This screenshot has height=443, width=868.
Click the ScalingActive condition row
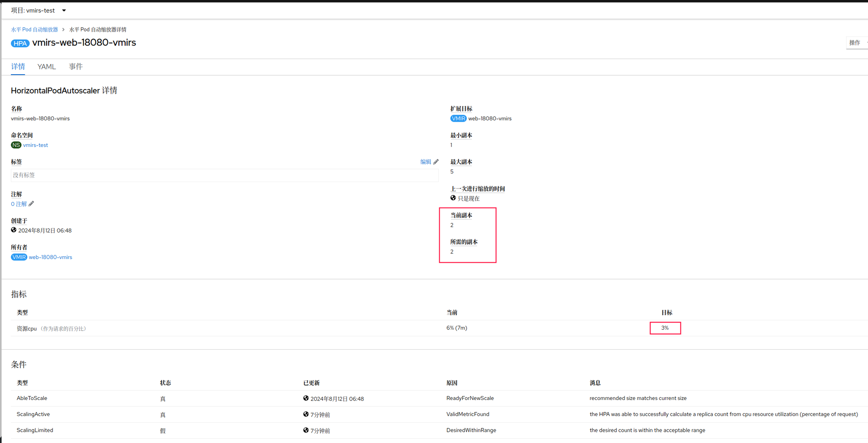(x=439, y=414)
